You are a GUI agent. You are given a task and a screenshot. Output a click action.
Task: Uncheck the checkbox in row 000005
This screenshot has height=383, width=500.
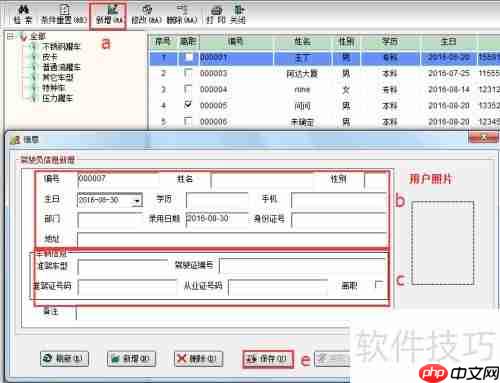coord(188,105)
